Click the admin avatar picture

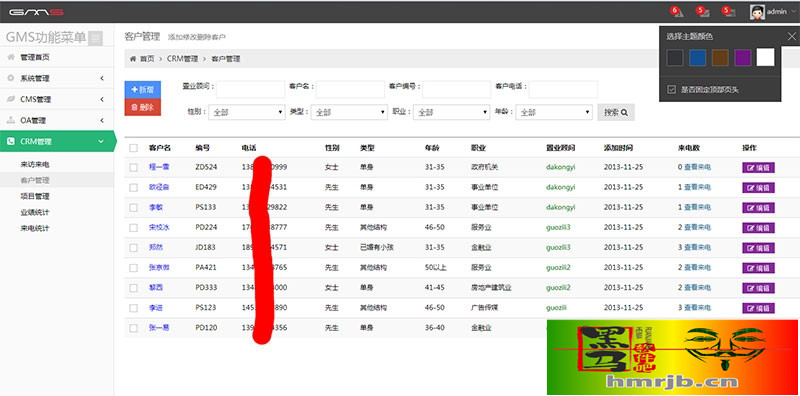(757, 12)
